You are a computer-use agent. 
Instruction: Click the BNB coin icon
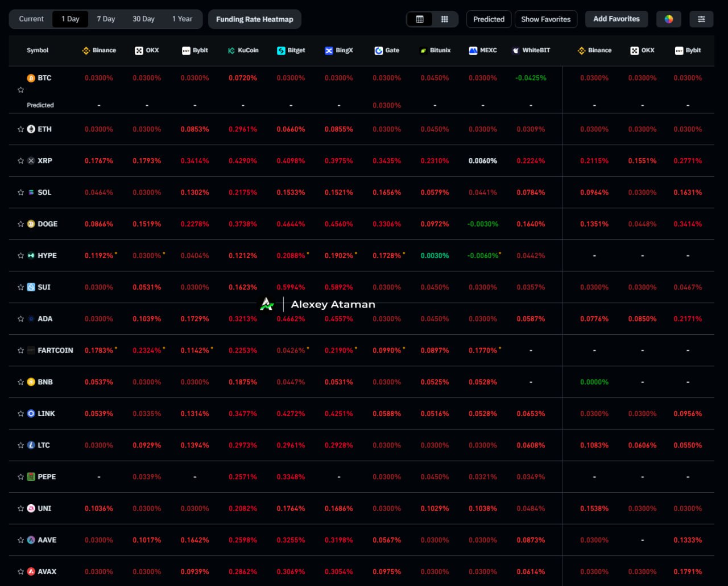[x=31, y=382]
